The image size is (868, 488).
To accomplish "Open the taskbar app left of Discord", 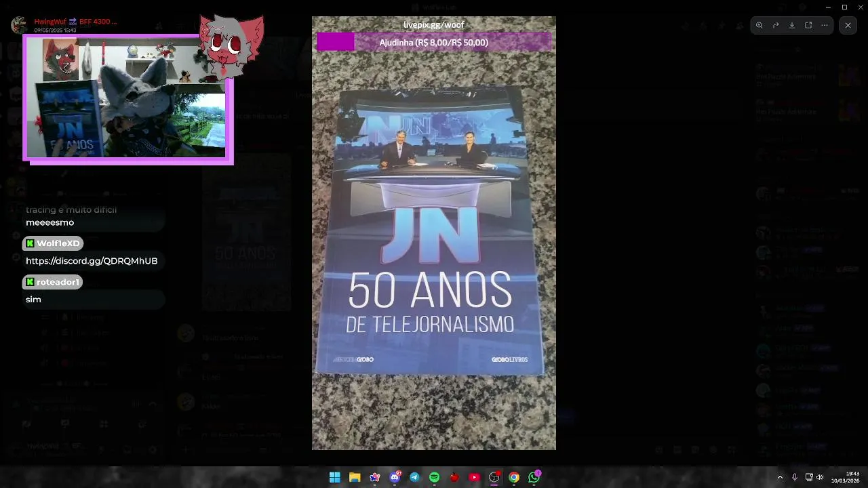I will tap(374, 477).
